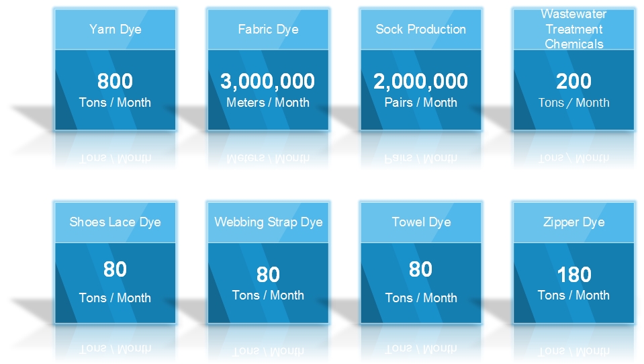
Task: Select the Shoes Lace Dye header
Action: tap(115, 222)
